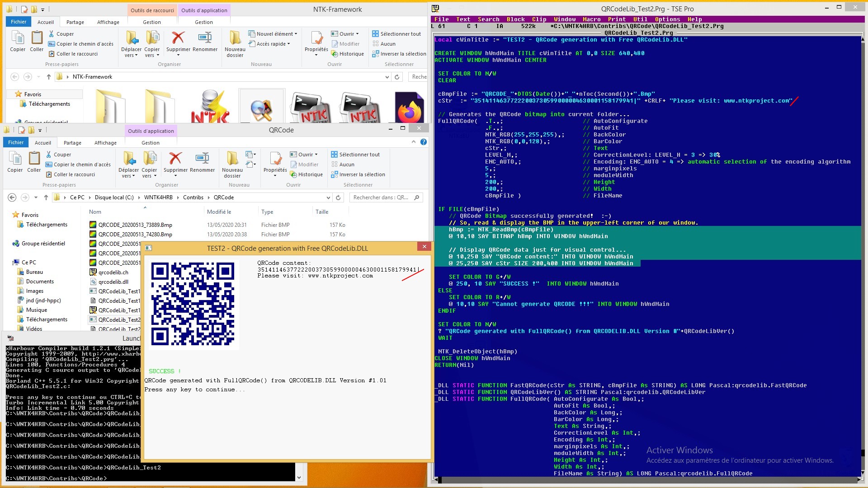Click Disque local (C:) breadcrumb
Viewport: 868px width, 488px height.
pyautogui.click(x=114, y=197)
